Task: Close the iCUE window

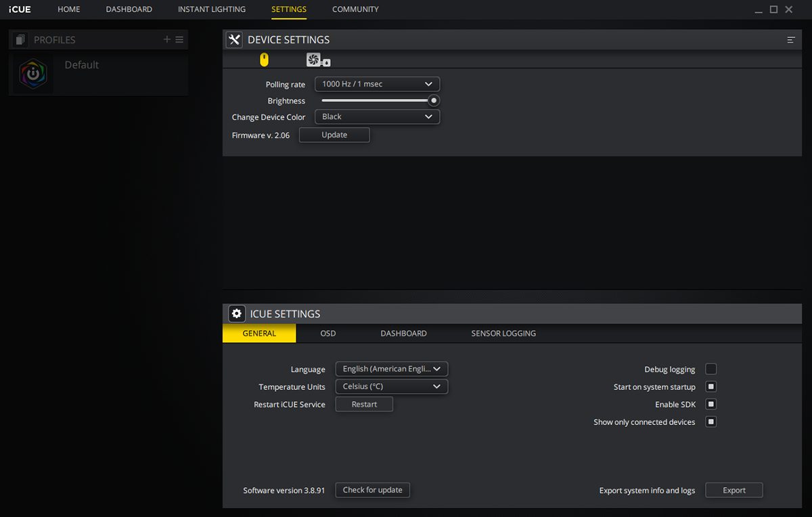Action: 788,9
